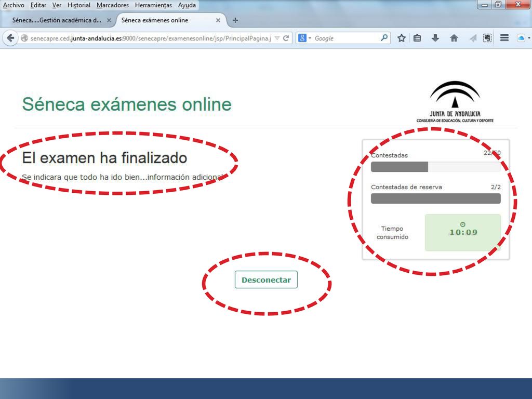Open a new tab with plus button

pyautogui.click(x=235, y=20)
